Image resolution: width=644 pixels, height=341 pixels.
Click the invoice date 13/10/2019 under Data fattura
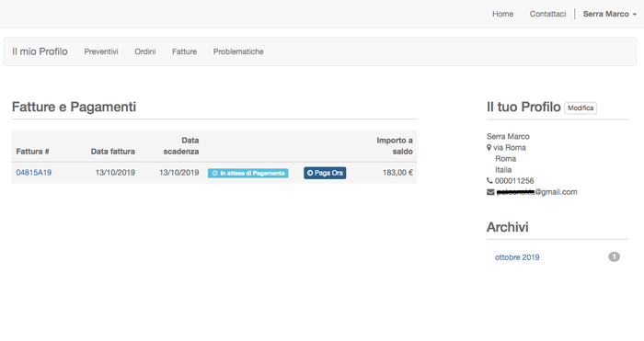(115, 173)
